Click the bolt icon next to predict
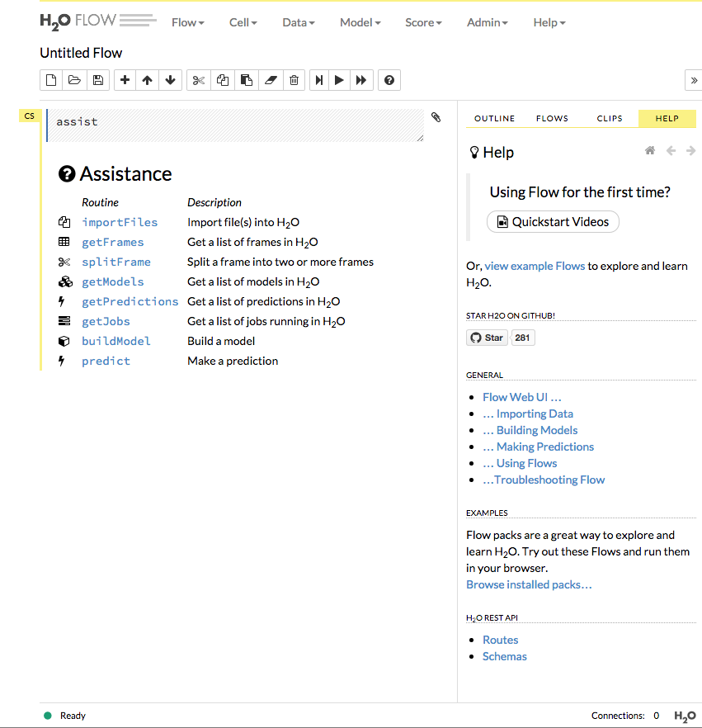702x728 pixels. [x=61, y=361]
